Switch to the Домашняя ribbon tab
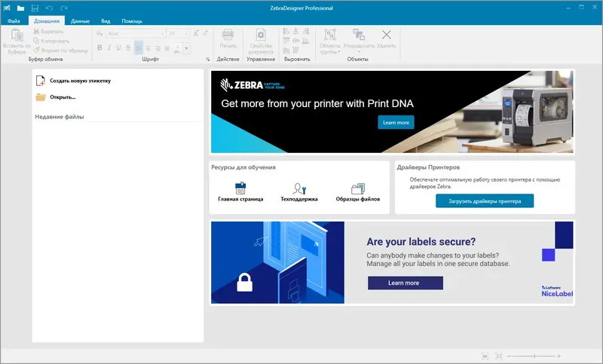 pyautogui.click(x=47, y=21)
